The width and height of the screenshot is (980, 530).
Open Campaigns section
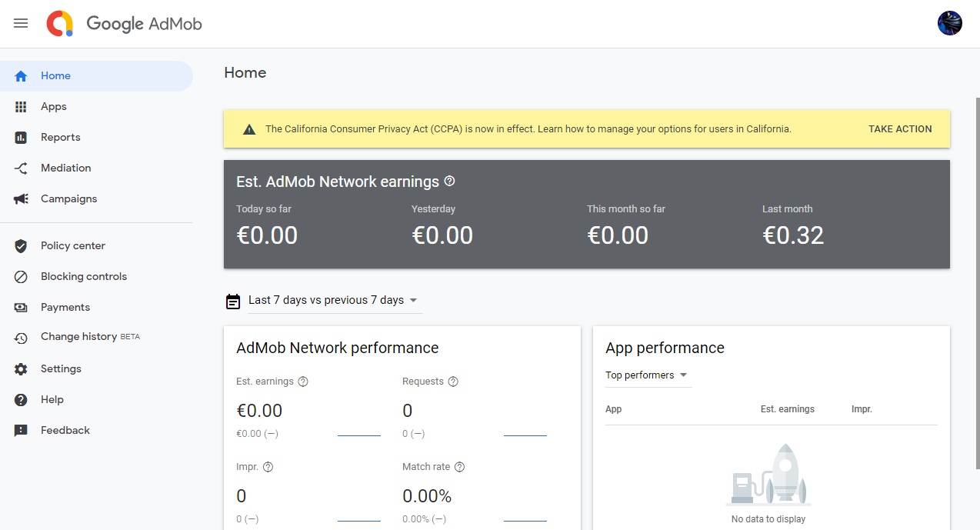96,199
